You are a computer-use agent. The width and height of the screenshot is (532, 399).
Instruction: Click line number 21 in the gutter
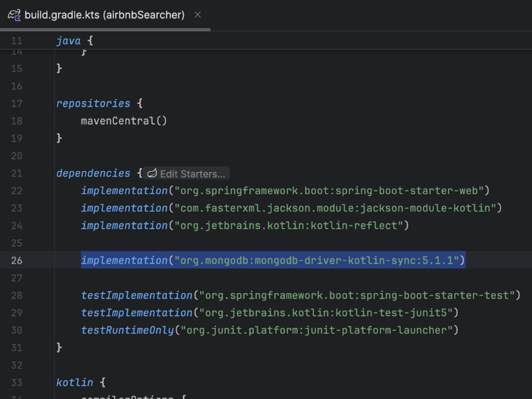[17, 174]
